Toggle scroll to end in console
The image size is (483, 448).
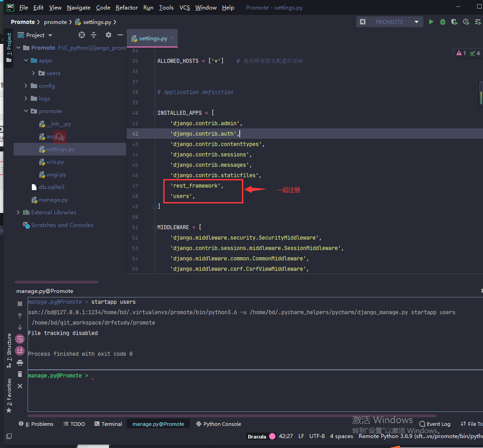pos(20,351)
